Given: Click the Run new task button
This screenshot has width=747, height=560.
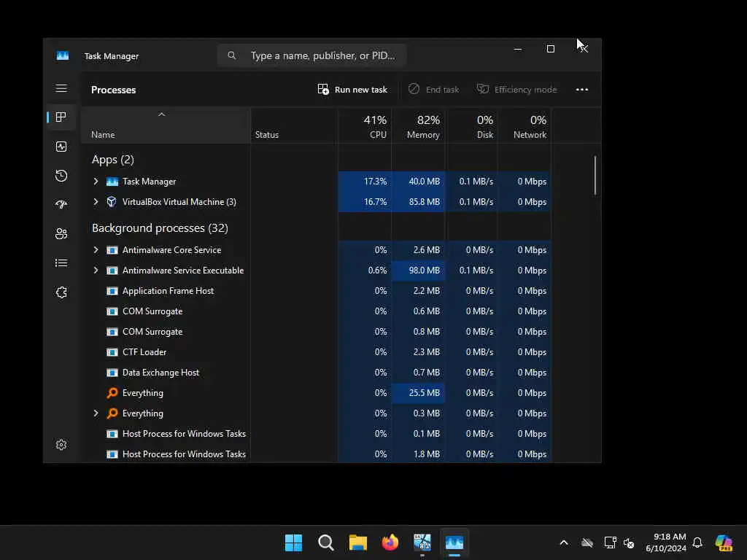Looking at the screenshot, I should [352, 90].
